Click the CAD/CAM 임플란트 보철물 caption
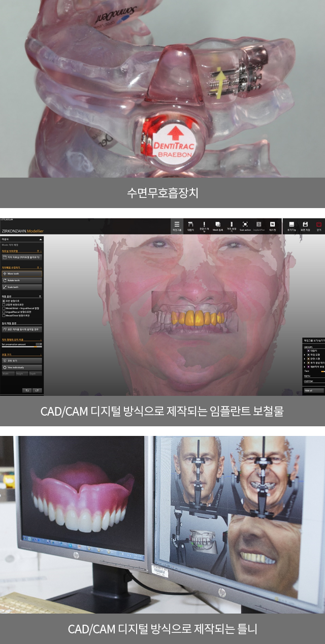The width and height of the screenshot is (325, 644). click(x=162, y=411)
